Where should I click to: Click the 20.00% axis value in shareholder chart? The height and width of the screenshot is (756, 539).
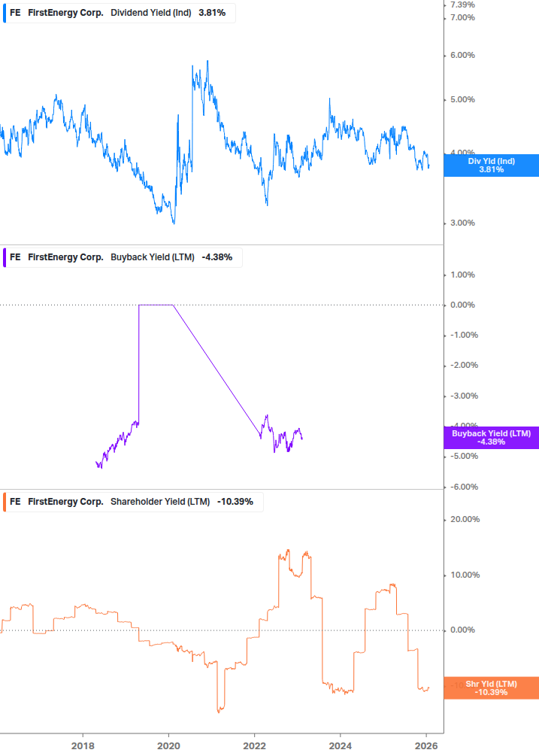click(465, 519)
